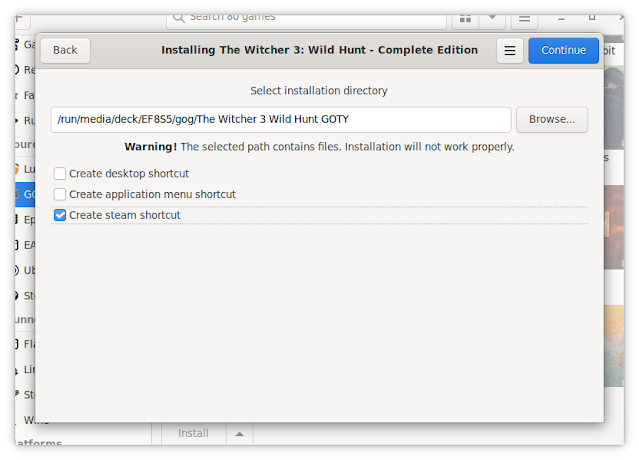
Task: Click the 'Create application menu shortcut' label text
Action: coord(152,194)
